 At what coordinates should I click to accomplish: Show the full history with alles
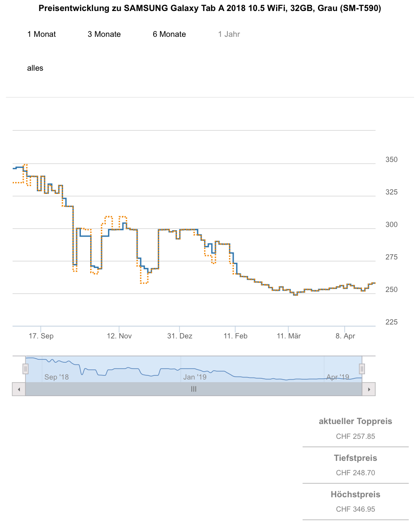(x=35, y=68)
